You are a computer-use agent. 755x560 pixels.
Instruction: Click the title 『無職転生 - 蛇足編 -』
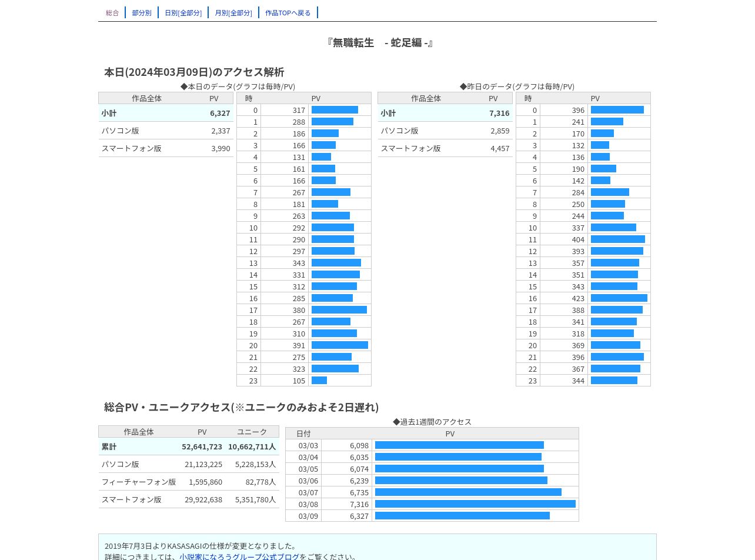[380, 42]
